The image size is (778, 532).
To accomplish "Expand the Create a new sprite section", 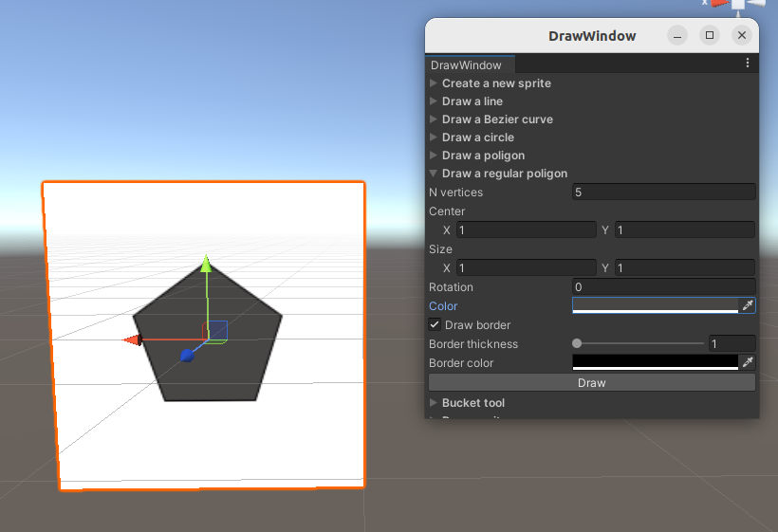I will pos(434,83).
